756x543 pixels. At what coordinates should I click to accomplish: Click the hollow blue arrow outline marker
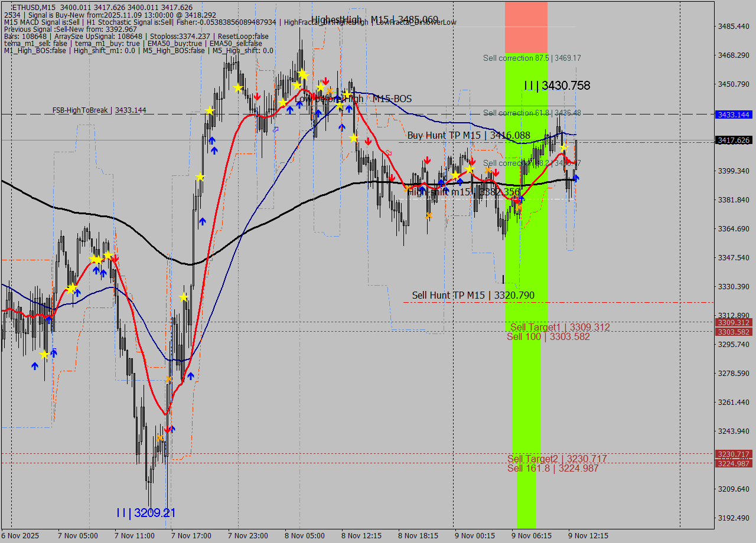pyautogui.click(x=275, y=129)
